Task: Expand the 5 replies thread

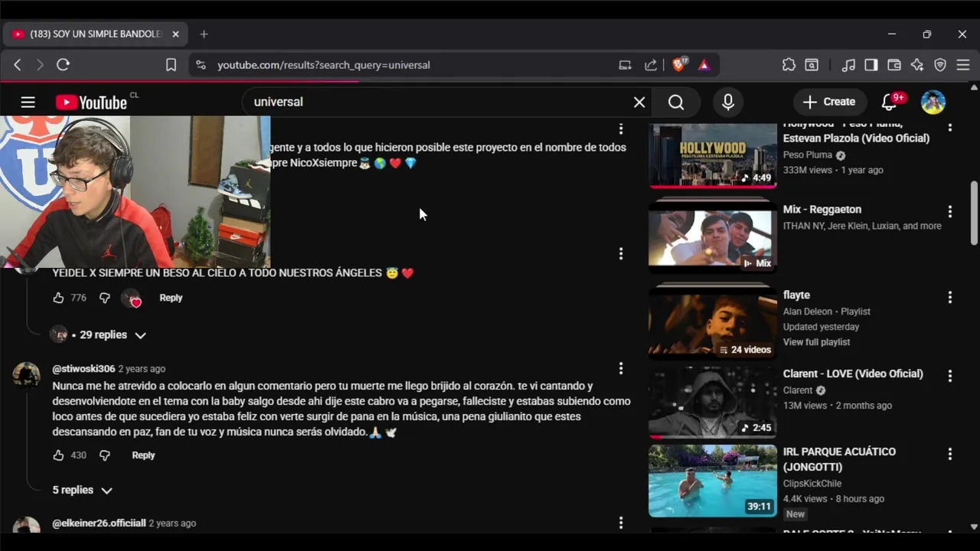Action: click(83, 490)
